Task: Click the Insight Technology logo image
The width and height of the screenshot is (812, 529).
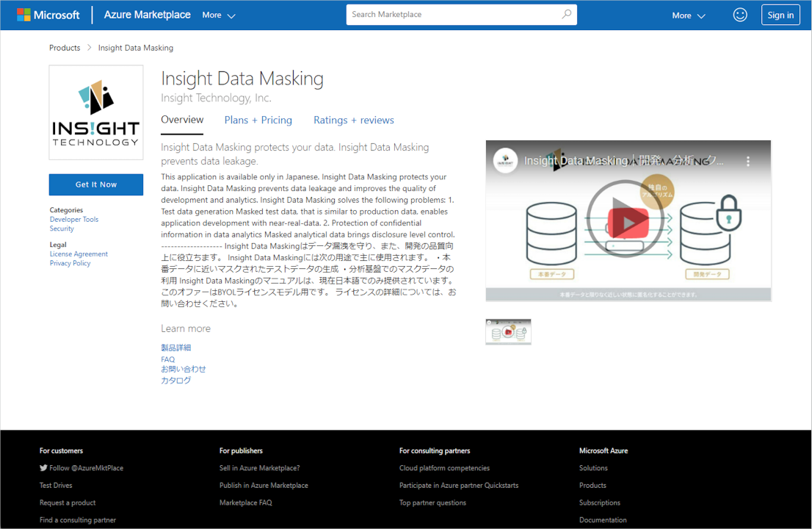Action: (96, 112)
